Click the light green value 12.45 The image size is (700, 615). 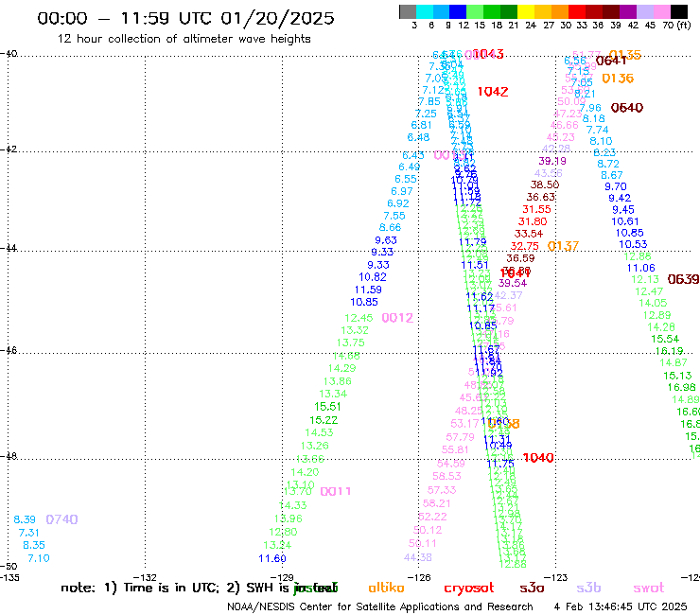(359, 318)
